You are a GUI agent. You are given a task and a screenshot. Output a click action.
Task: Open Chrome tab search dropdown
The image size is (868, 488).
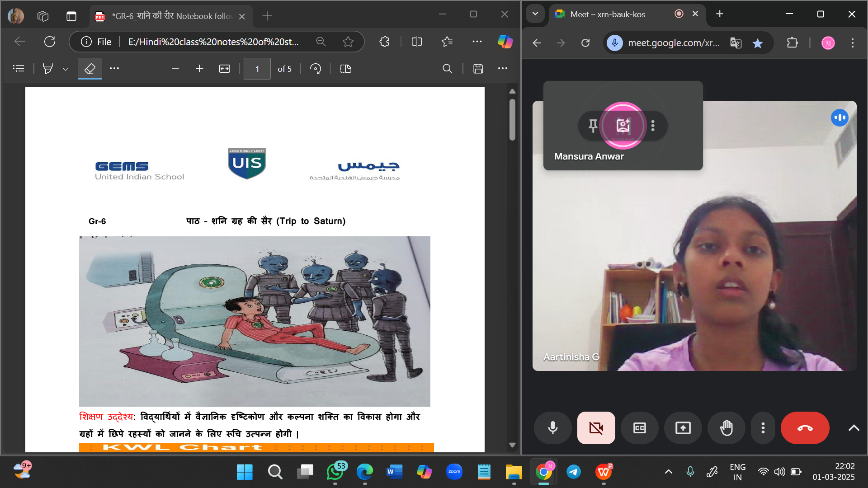[x=535, y=14]
